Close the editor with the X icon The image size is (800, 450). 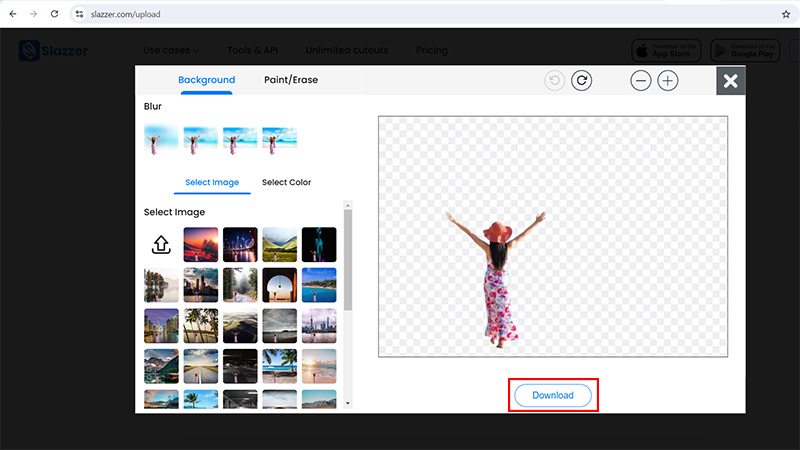(x=731, y=81)
